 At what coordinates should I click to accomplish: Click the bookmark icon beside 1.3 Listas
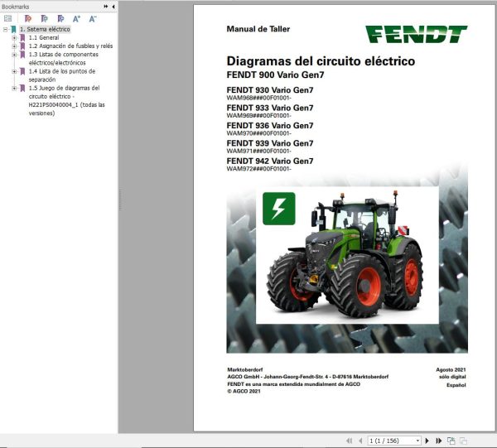(22, 55)
